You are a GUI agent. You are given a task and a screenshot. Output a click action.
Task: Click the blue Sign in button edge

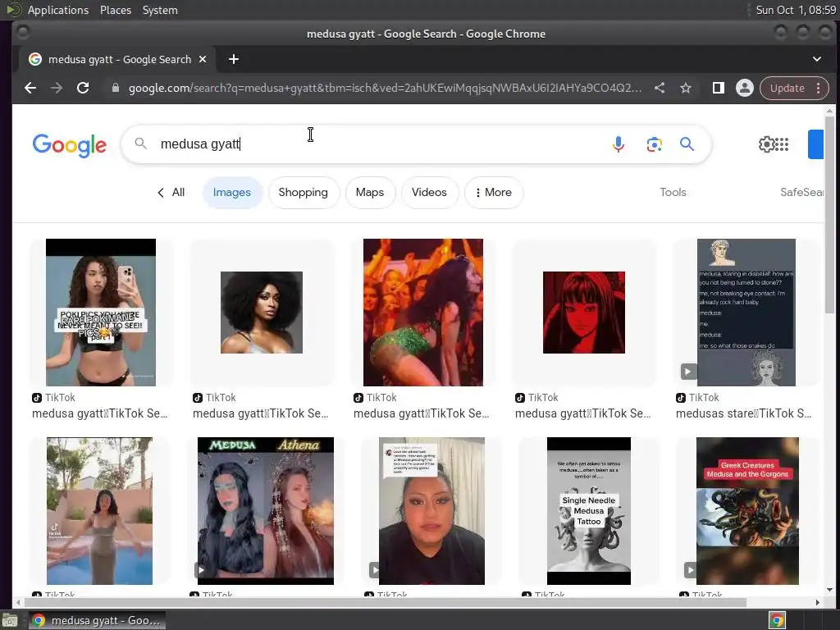click(815, 144)
